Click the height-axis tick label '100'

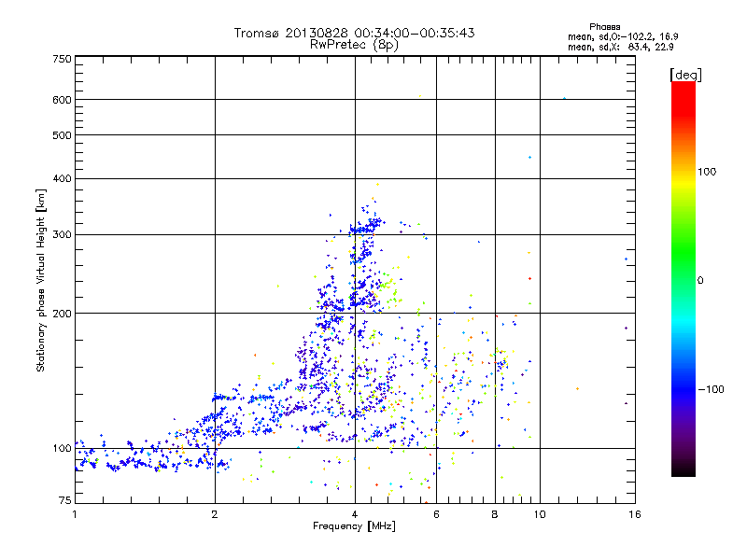(62, 449)
